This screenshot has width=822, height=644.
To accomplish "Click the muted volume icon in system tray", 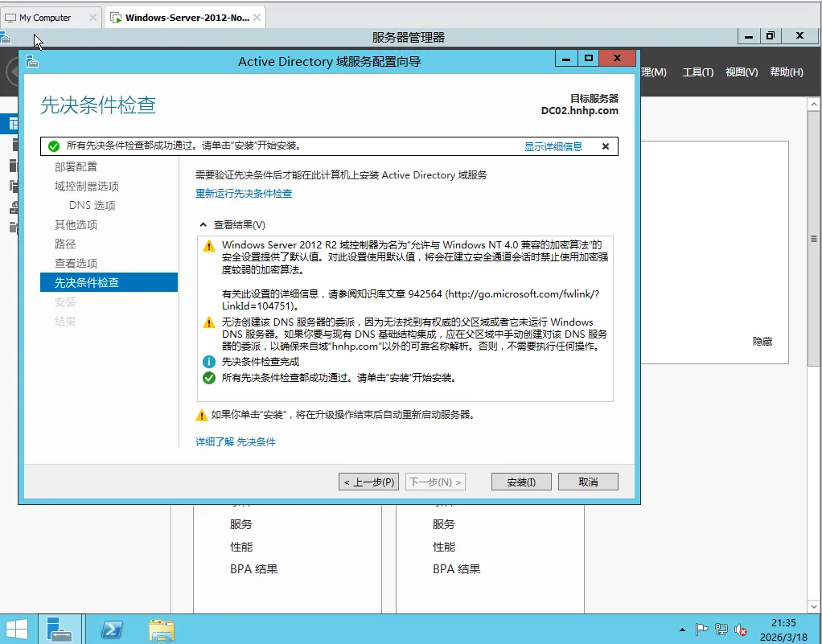I will [741, 630].
